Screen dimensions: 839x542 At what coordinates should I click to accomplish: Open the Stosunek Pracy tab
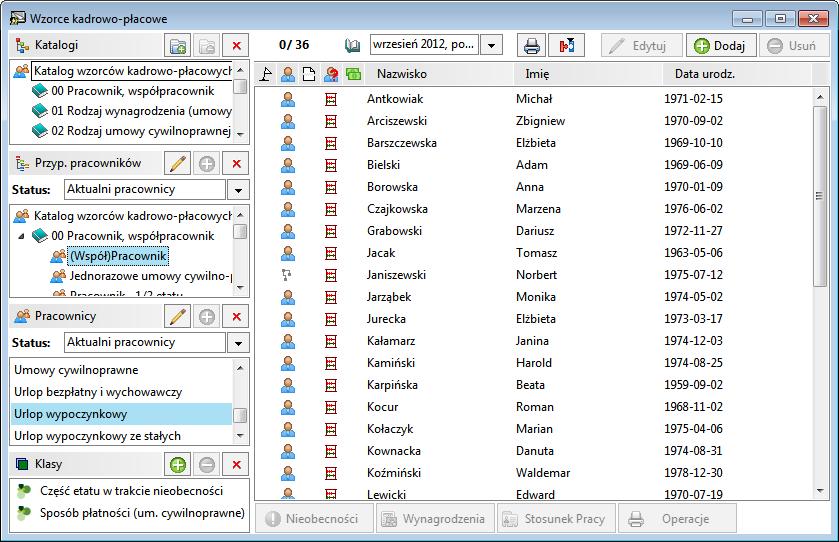coord(556,518)
